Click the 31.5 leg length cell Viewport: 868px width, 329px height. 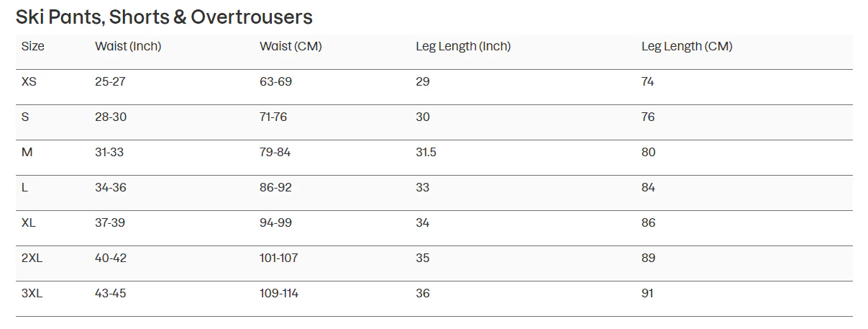[x=426, y=153]
